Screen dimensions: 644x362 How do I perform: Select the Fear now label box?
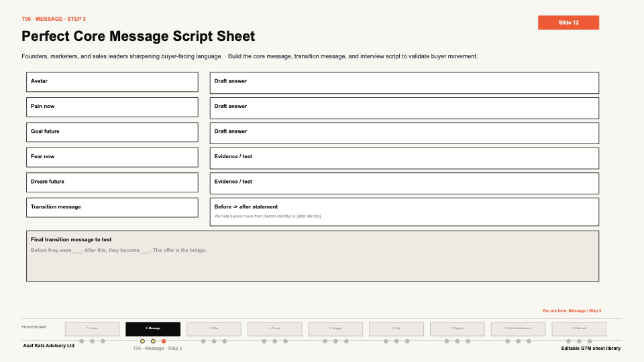coord(112,157)
